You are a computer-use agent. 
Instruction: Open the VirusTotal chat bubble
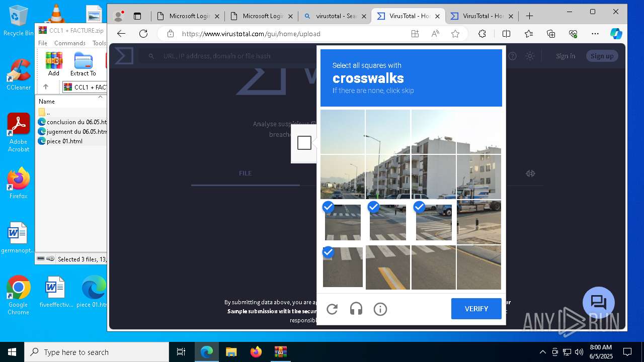[x=598, y=303]
